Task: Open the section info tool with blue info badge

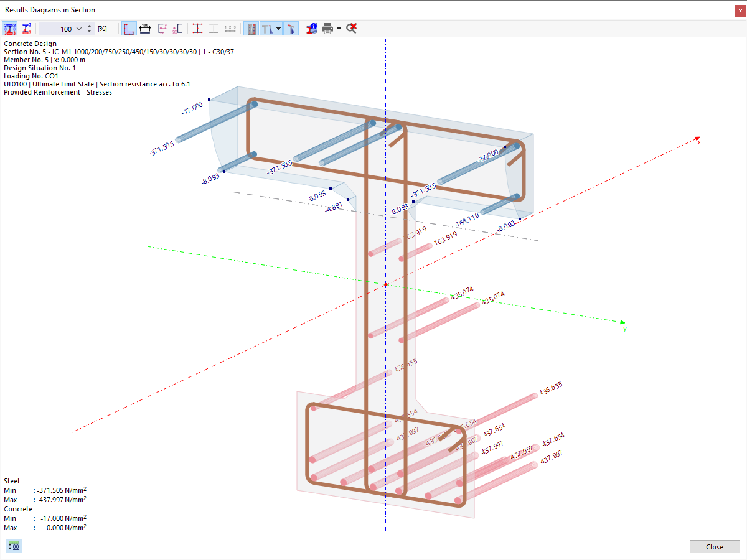Action: tap(311, 29)
